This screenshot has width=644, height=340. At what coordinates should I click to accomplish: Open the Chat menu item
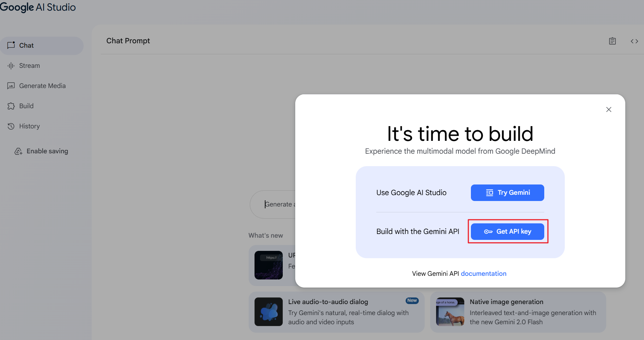pos(42,45)
